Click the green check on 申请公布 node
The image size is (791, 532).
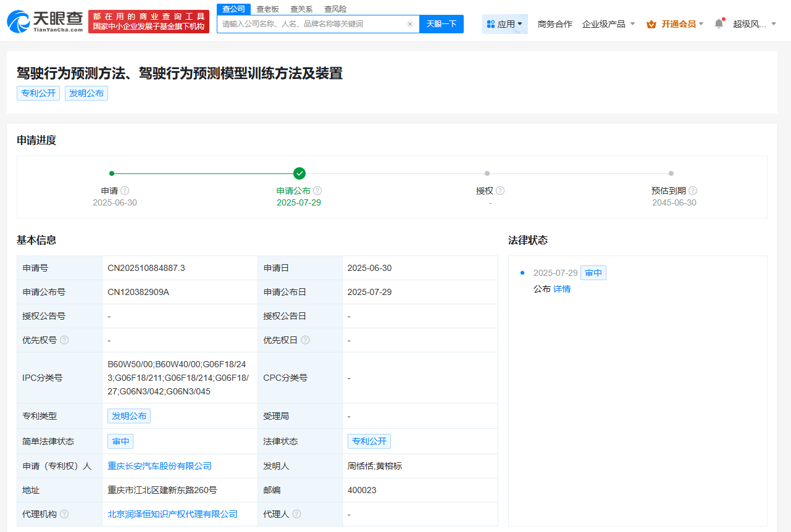coord(299,173)
